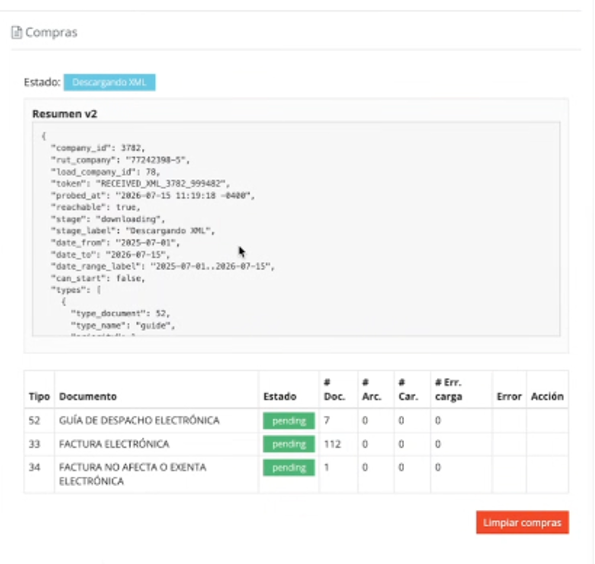The width and height of the screenshot is (595, 564).
Task: Select the Compras section heading
Action: click(x=51, y=33)
